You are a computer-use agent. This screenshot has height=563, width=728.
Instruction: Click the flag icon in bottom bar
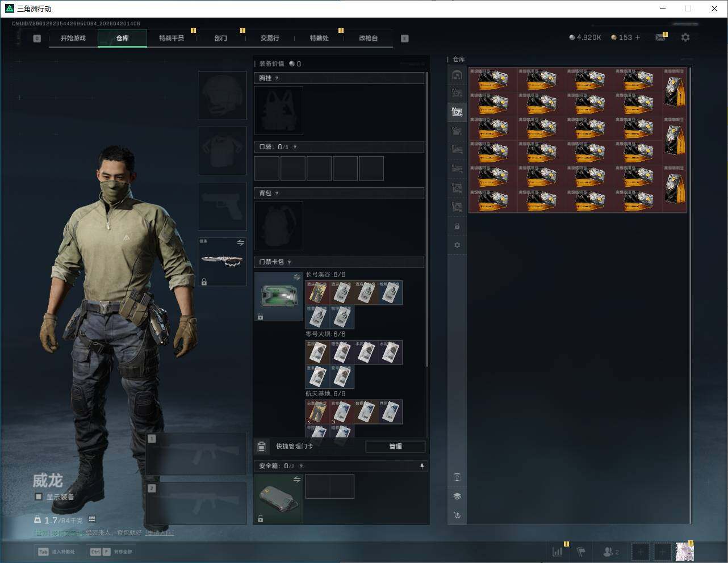[581, 551]
